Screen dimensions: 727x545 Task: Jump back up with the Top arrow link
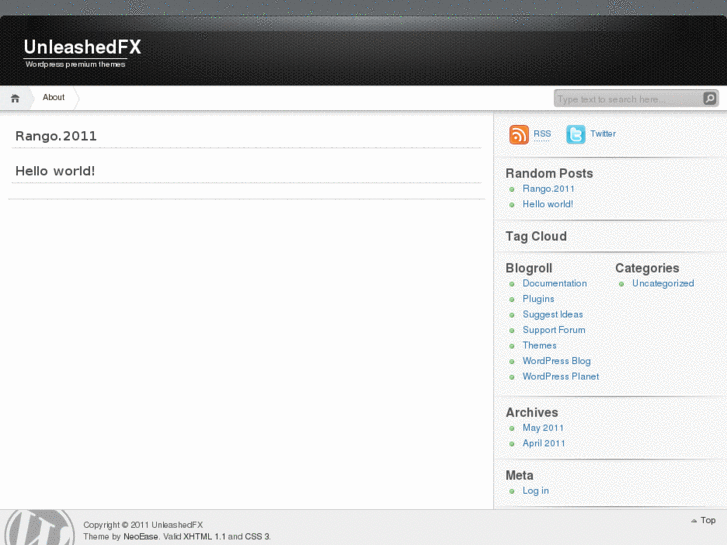[703, 520]
